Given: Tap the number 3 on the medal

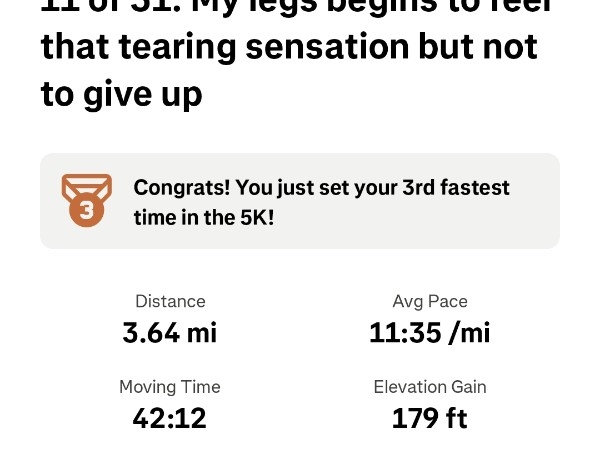Looking at the screenshot, I should [86, 210].
